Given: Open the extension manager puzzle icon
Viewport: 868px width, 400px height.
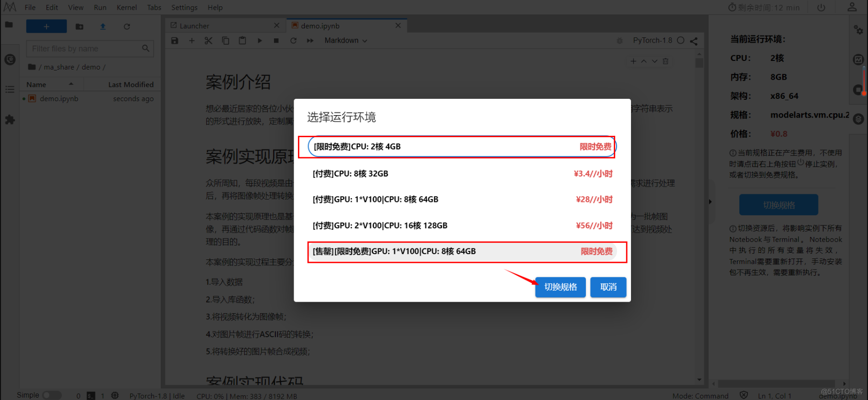Looking at the screenshot, I should pos(10,119).
